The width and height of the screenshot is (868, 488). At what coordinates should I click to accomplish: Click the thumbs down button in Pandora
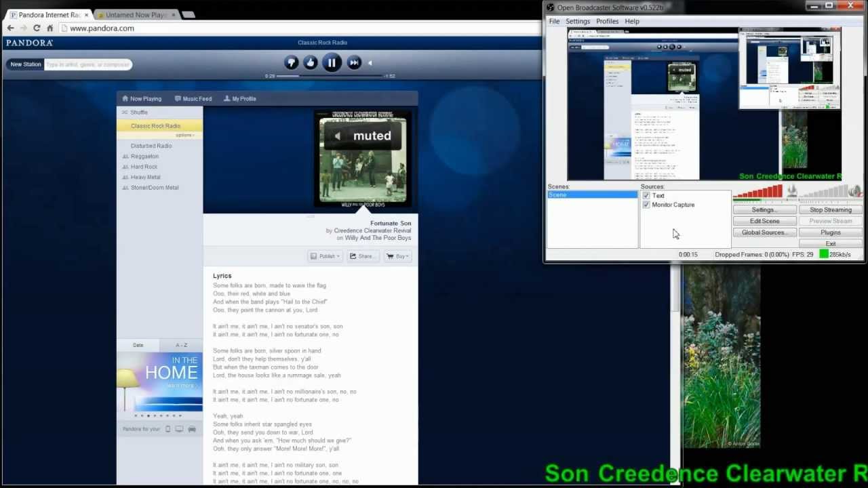pyautogui.click(x=291, y=63)
